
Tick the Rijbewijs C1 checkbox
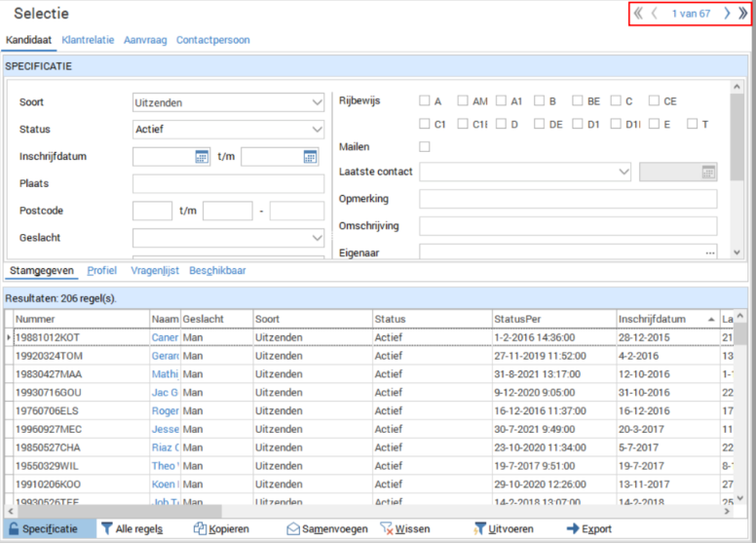[x=425, y=124]
